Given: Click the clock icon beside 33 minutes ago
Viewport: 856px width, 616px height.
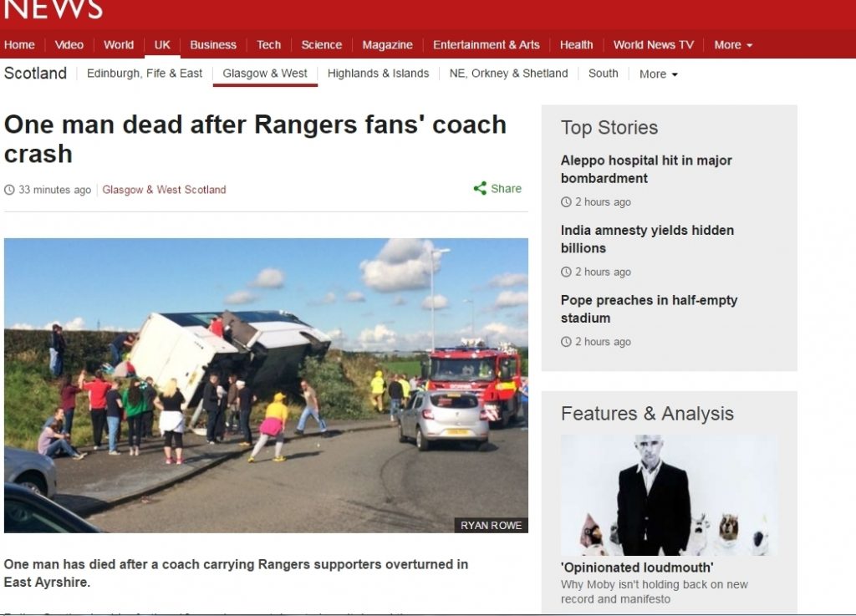Looking at the screenshot, I should (x=9, y=190).
